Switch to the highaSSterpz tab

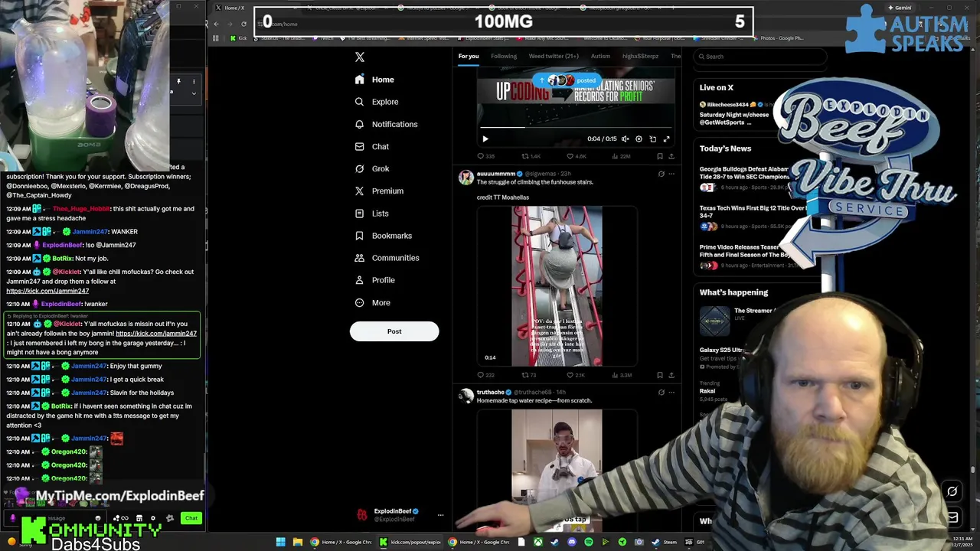640,56
